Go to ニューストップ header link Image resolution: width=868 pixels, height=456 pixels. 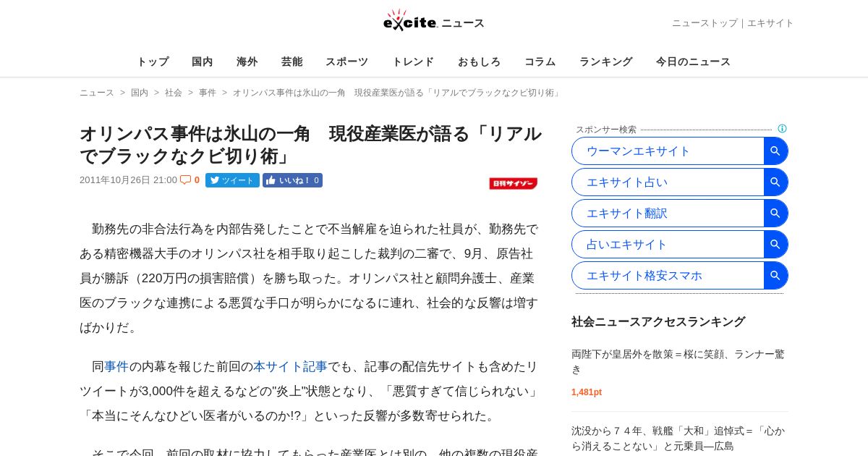coord(705,23)
